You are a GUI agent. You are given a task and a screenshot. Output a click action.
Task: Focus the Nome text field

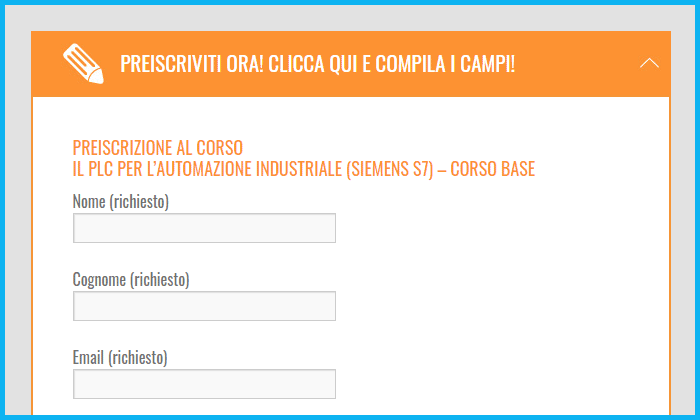click(x=204, y=228)
